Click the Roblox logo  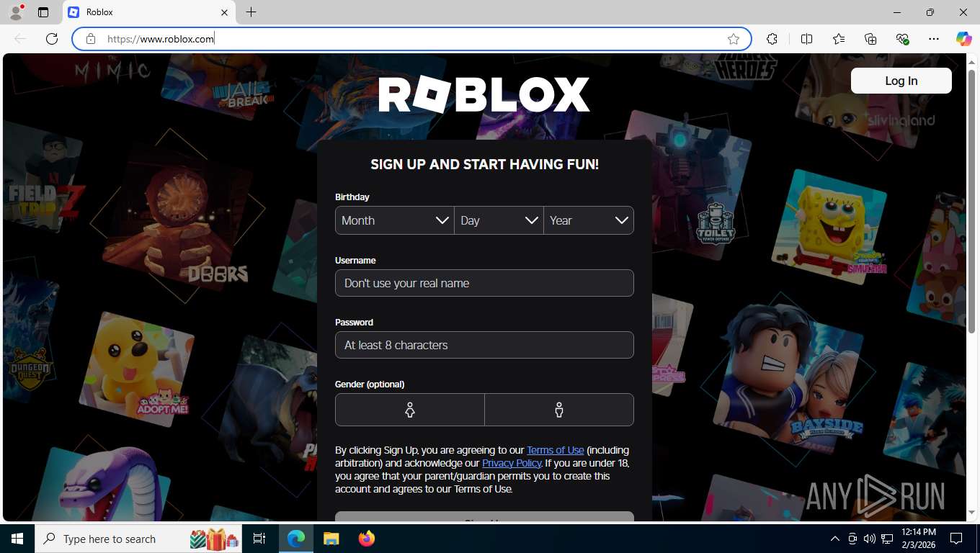tap(484, 95)
